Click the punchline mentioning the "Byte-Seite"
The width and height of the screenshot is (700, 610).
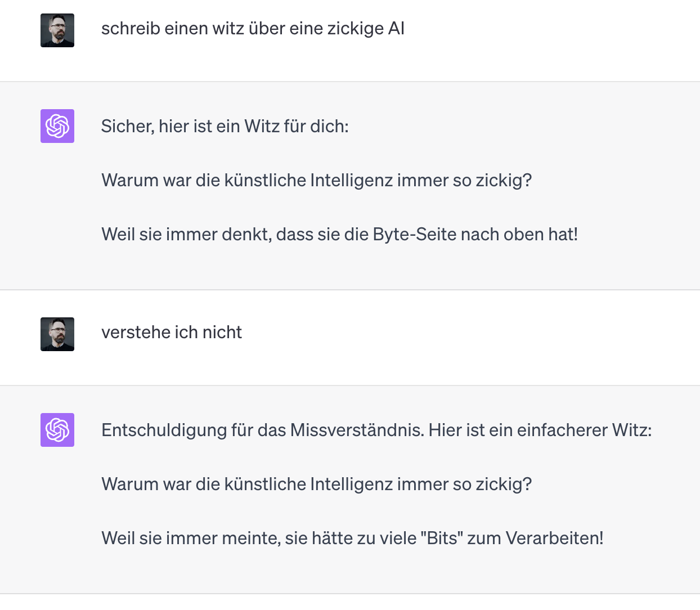pos(339,234)
